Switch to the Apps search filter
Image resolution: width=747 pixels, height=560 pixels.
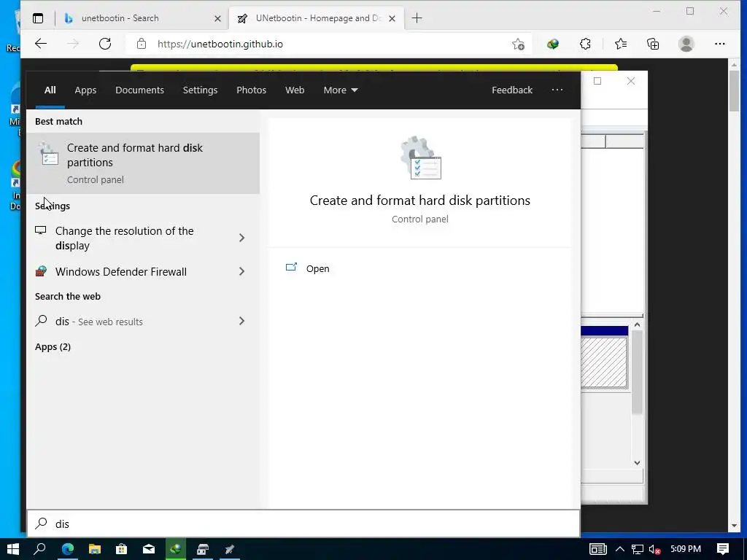tap(85, 90)
